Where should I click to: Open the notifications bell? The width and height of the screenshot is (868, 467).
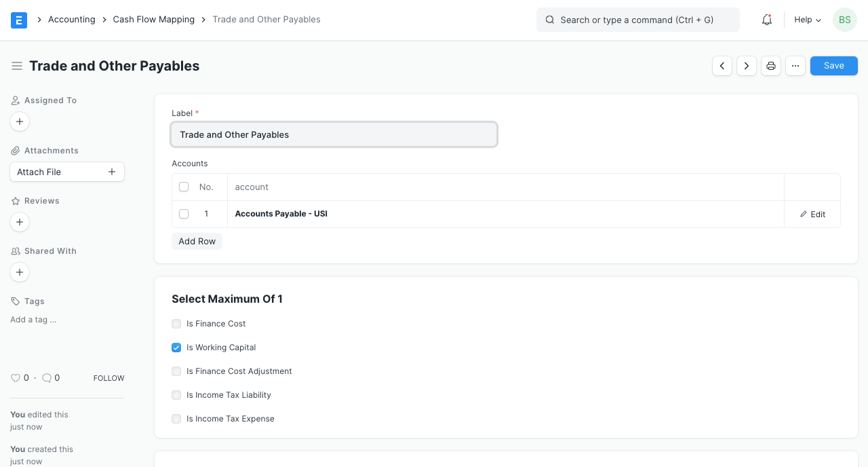[767, 20]
